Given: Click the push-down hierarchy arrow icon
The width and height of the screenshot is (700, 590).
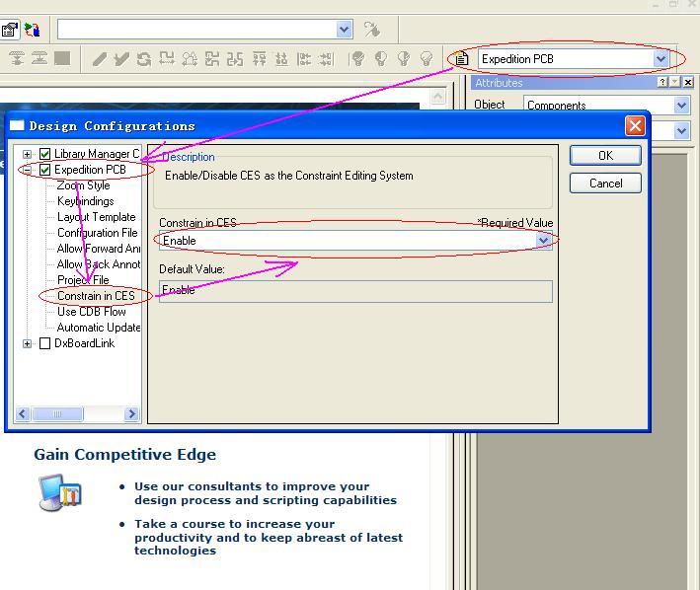Looking at the screenshot, I should [x=17, y=58].
